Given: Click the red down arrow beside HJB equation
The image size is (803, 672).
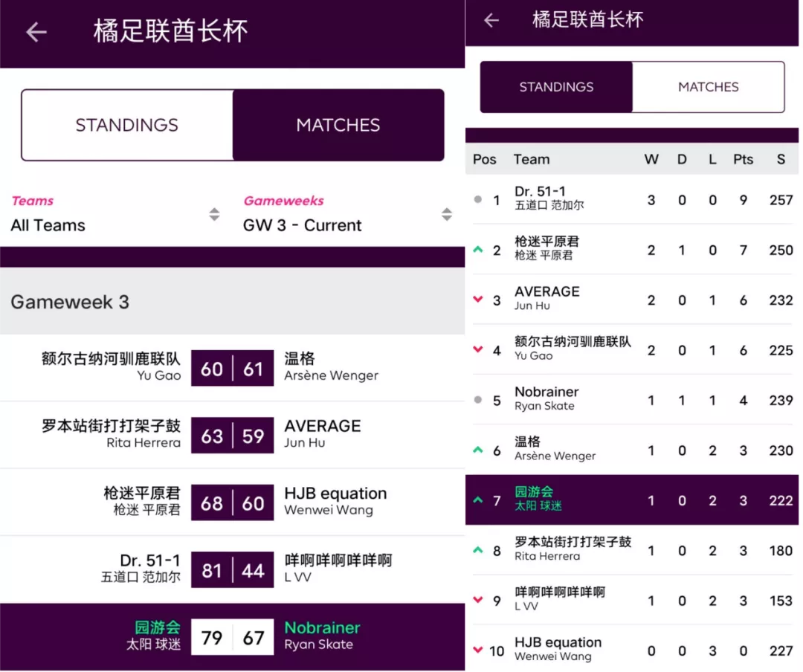Looking at the screenshot, I should click(478, 650).
